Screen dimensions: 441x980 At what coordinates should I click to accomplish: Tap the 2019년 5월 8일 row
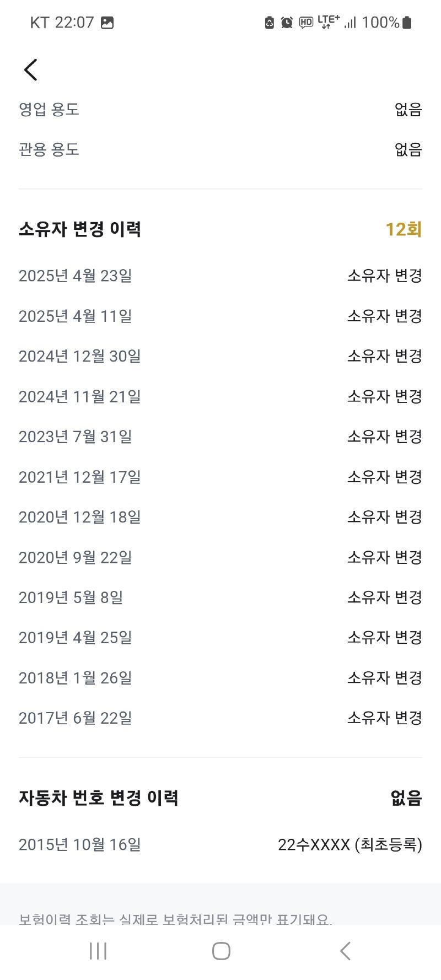coord(220,597)
